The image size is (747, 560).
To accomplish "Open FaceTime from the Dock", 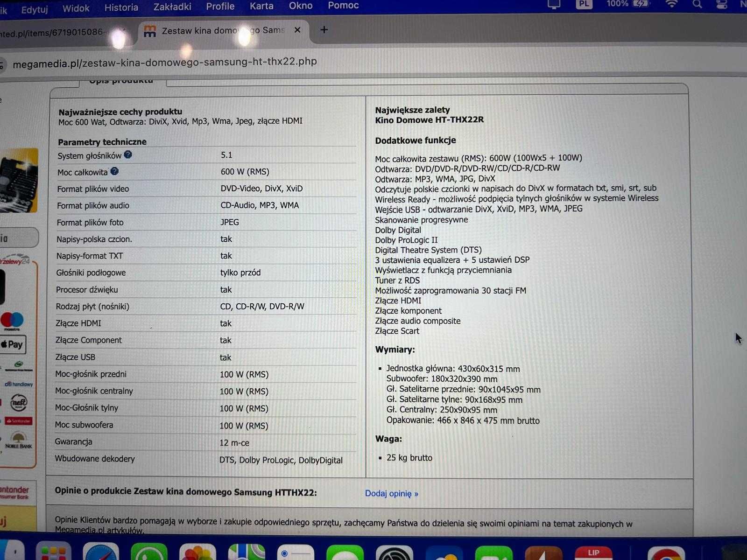I will (493, 553).
